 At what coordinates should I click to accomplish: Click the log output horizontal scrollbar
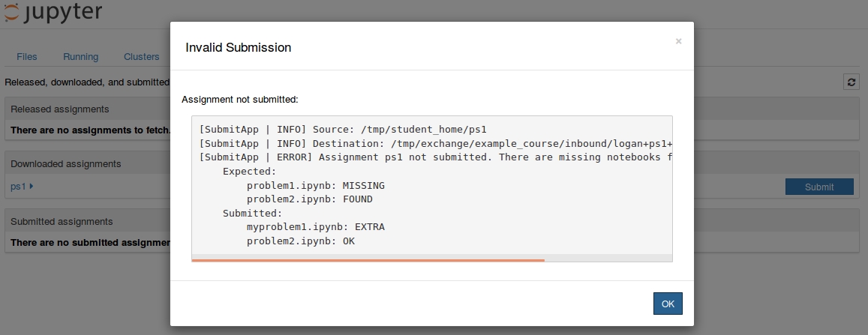click(x=368, y=260)
